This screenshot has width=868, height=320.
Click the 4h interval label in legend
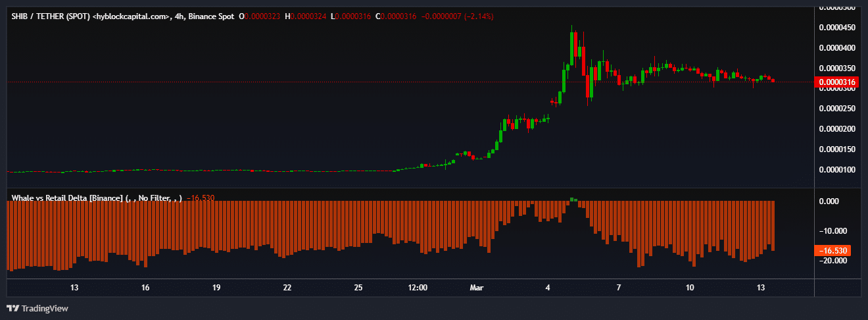[x=179, y=16]
